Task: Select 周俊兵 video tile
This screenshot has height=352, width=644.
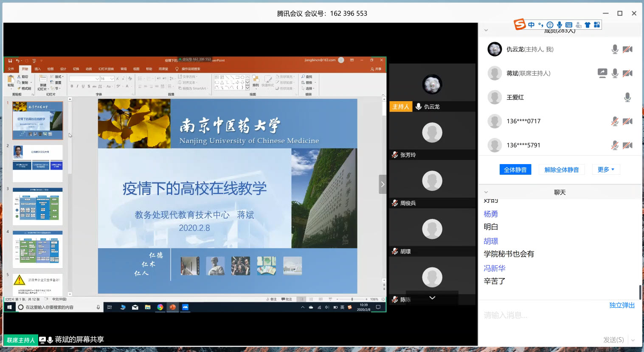Action: pos(432,184)
